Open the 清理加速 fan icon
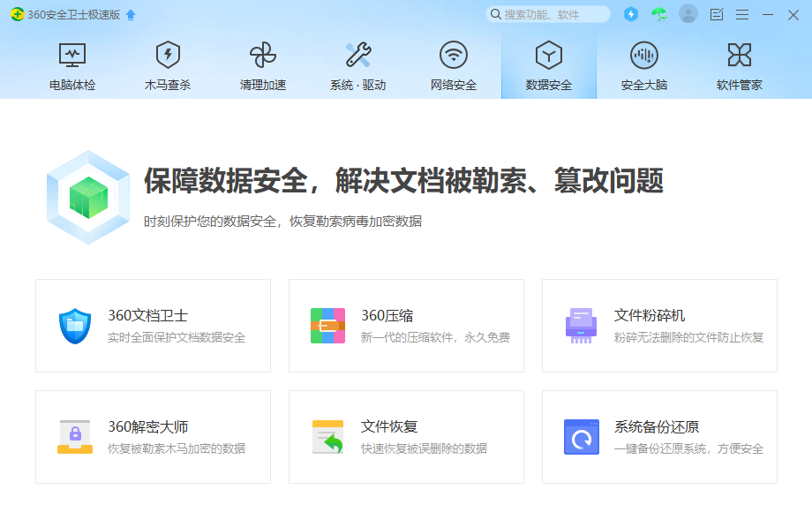The height and width of the screenshot is (512, 812). pyautogui.click(x=262, y=55)
